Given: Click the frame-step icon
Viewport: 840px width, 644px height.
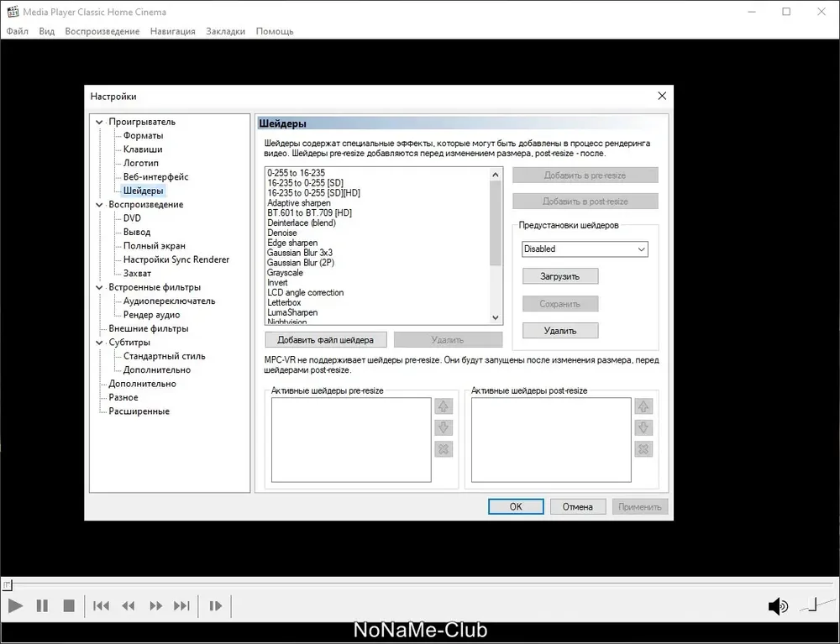Looking at the screenshot, I should click(215, 606).
